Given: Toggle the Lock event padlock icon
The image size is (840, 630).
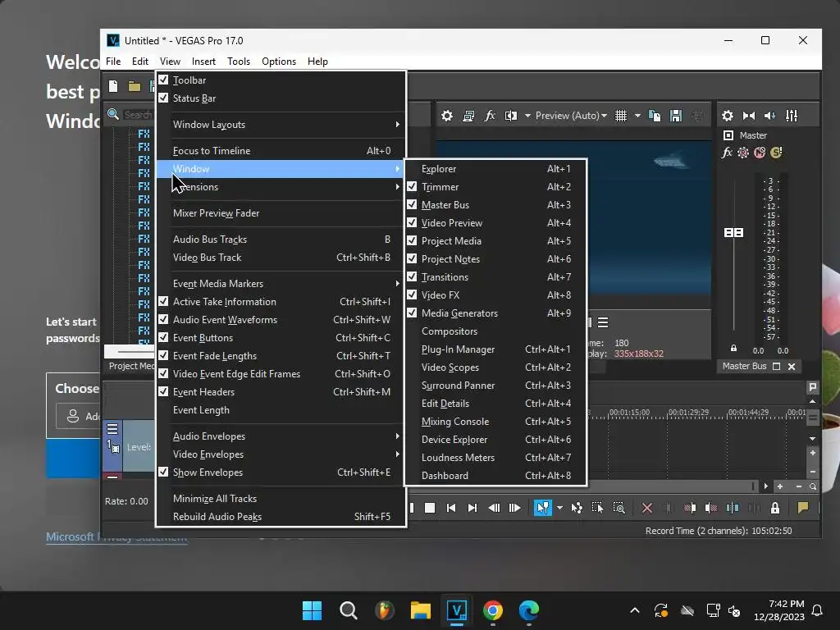Looking at the screenshot, I should pos(774,508).
